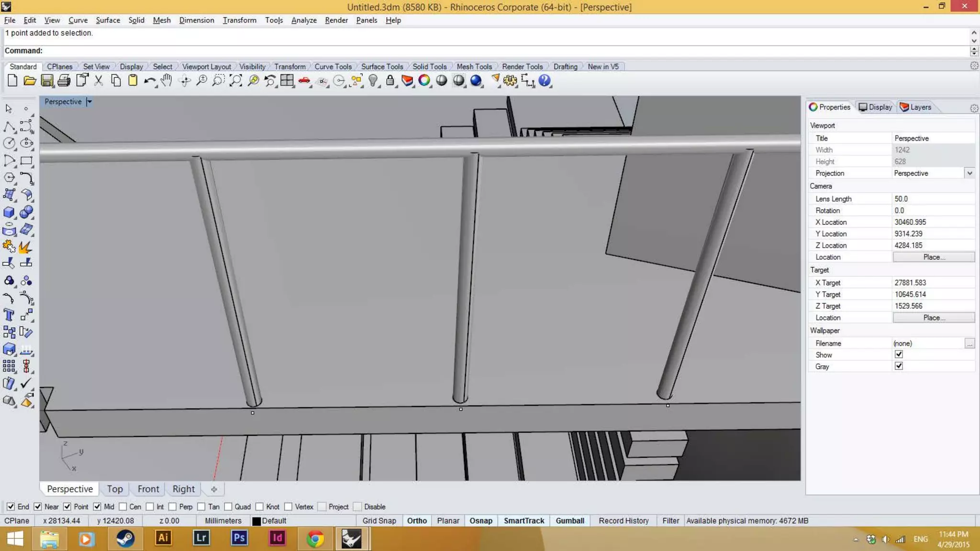Image resolution: width=980 pixels, height=551 pixels.
Task: Uncheck the wallpaper Gray checkbox
Action: point(899,366)
